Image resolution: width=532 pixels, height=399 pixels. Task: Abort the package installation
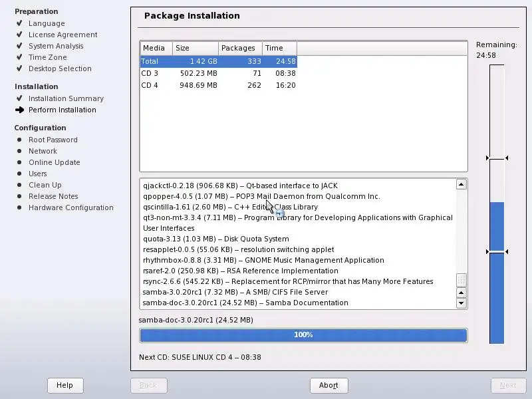[329, 385]
